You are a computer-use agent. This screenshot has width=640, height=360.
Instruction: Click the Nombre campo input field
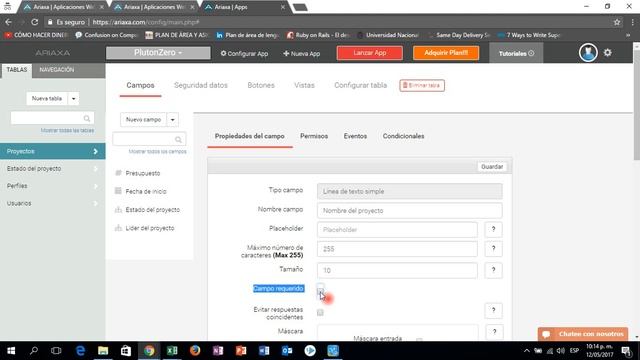coord(409,211)
